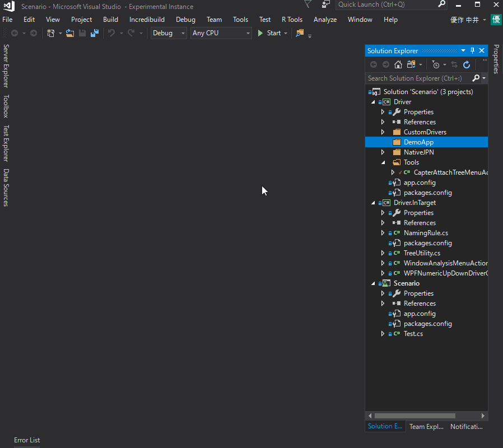
Task: Open the Error List tab
Action: [x=27, y=440]
